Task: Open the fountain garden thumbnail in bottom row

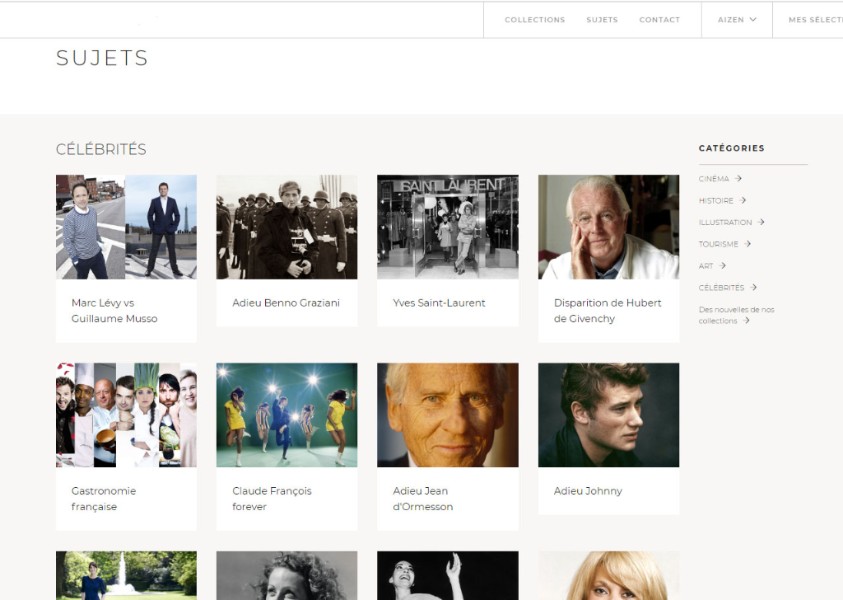Action: click(126, 575)
